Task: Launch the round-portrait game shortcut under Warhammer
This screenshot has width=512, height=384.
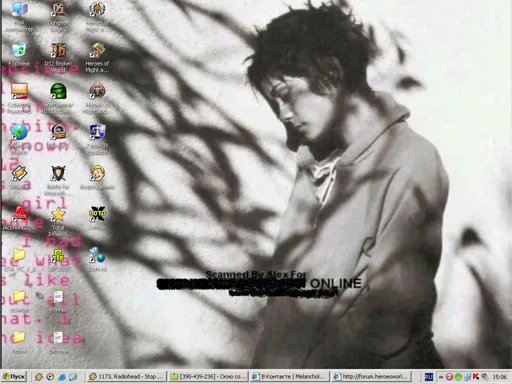Action: click(x=58, y=131)
